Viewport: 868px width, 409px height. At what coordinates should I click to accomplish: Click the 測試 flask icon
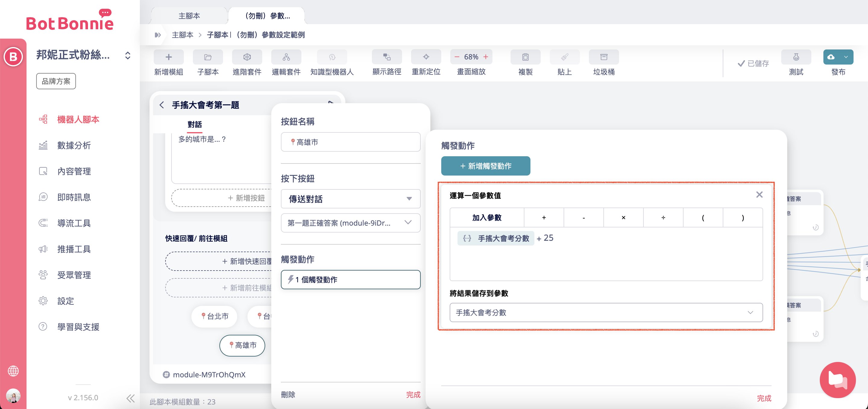click(x=796, y=57)
